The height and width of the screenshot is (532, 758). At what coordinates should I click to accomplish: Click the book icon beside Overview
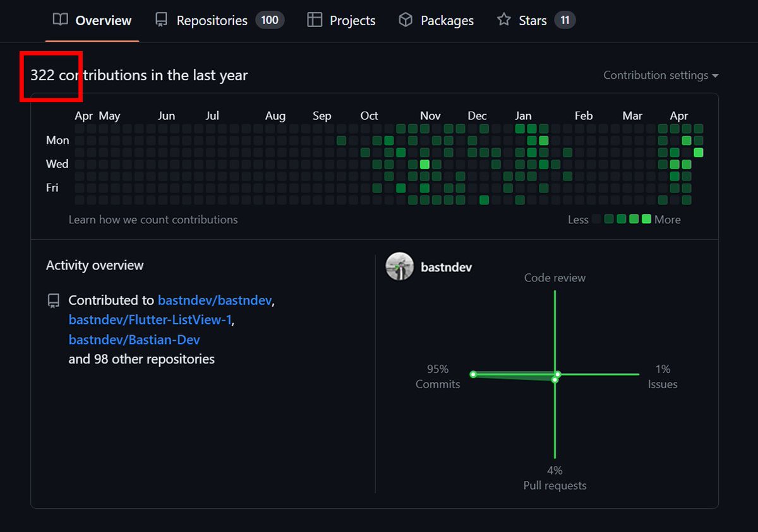60,20
